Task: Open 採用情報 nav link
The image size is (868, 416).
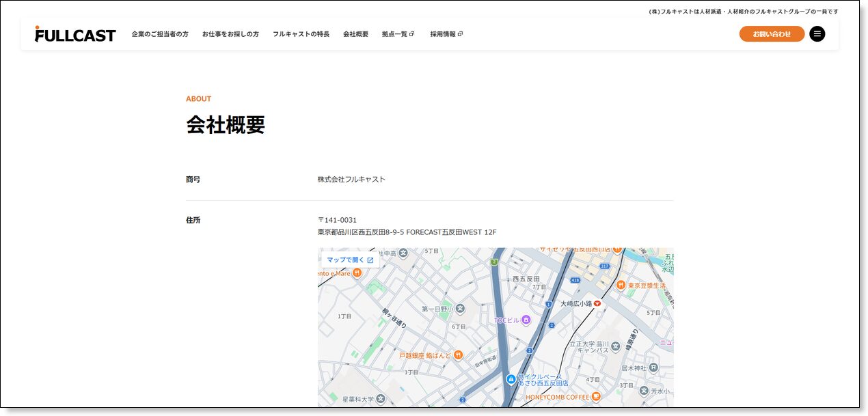Action: (x=446, y=34)
